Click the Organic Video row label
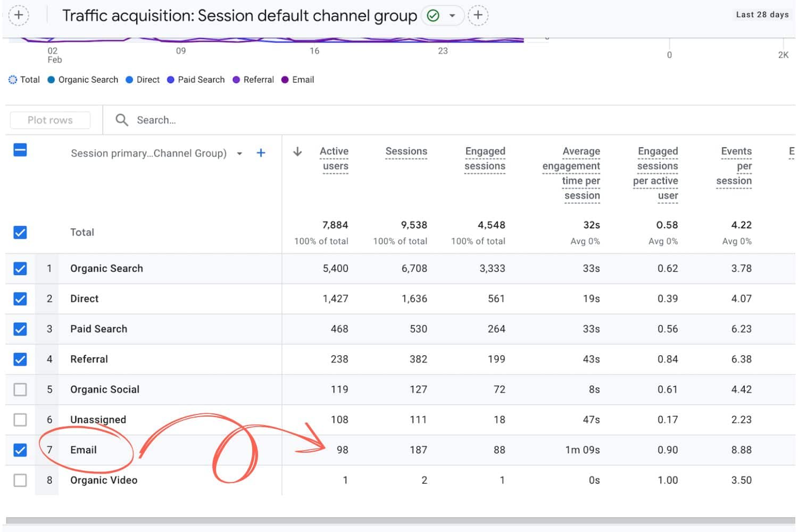This screenshot has width=798, height=532. [104, 480]
